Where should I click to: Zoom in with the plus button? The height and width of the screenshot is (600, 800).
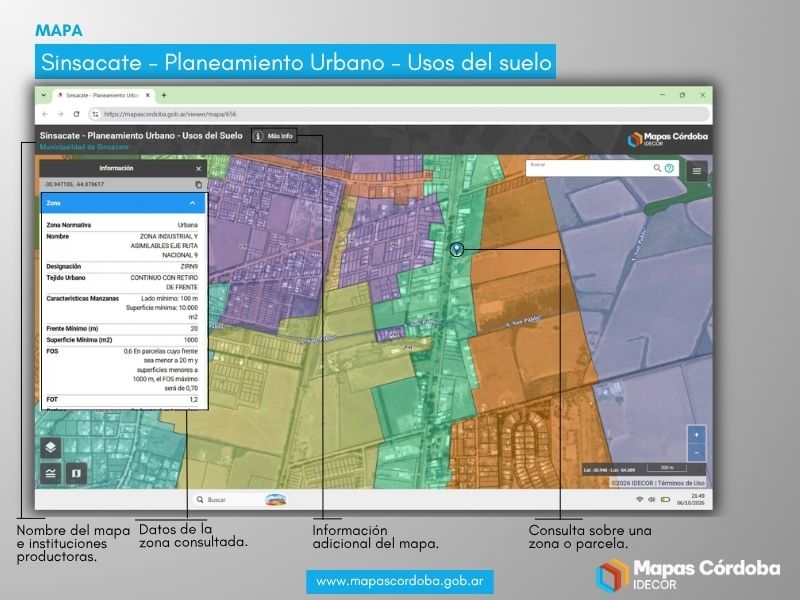tap(696, 435)
